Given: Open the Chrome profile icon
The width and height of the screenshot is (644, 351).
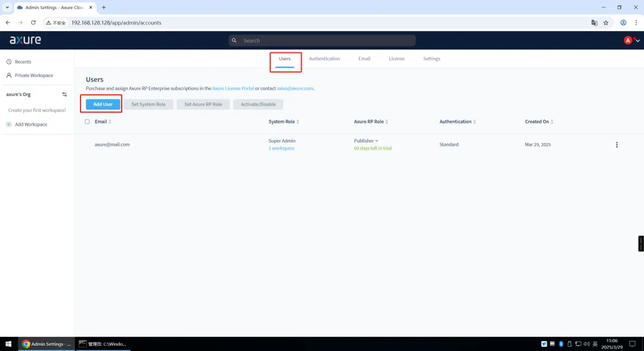Looking at the screenshot, I should coord(623,23).
